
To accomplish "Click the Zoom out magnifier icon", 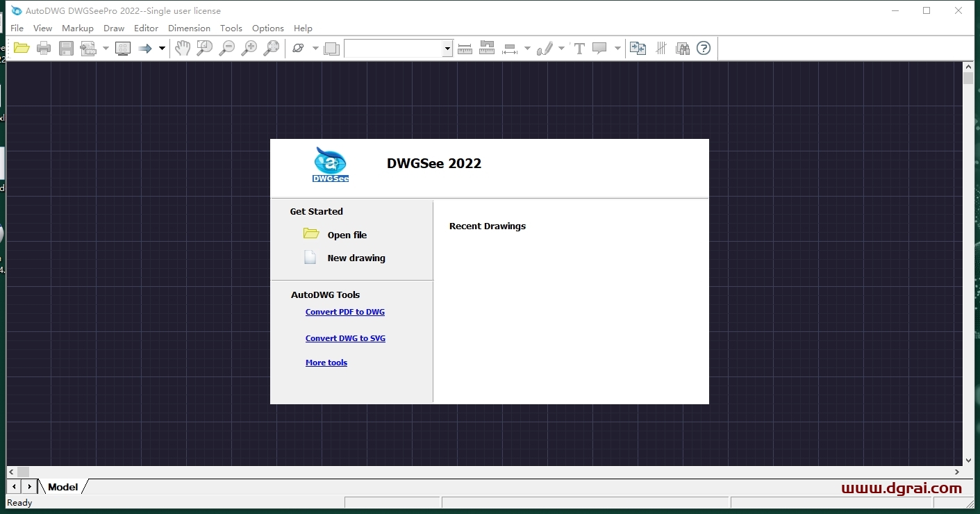I will 226,48.
